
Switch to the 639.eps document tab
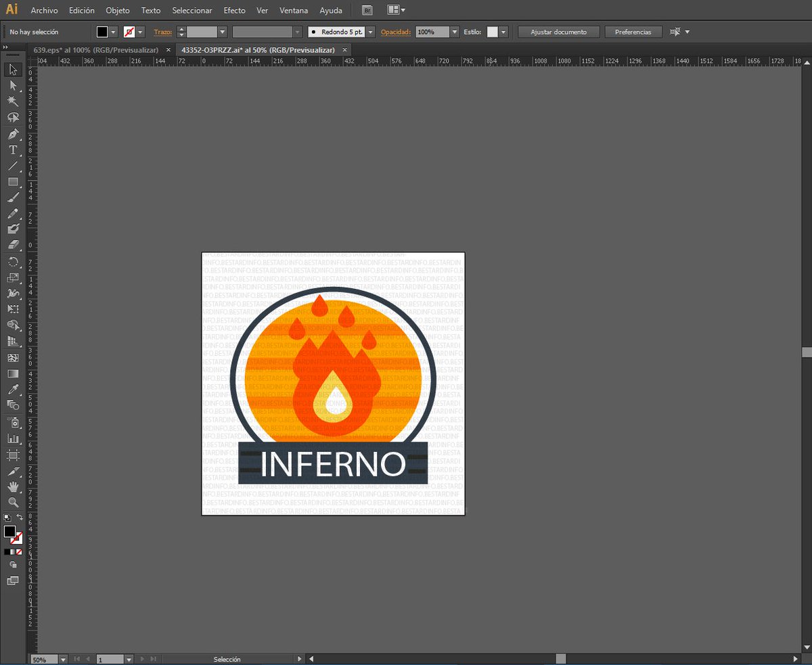(x=95, y=49)
